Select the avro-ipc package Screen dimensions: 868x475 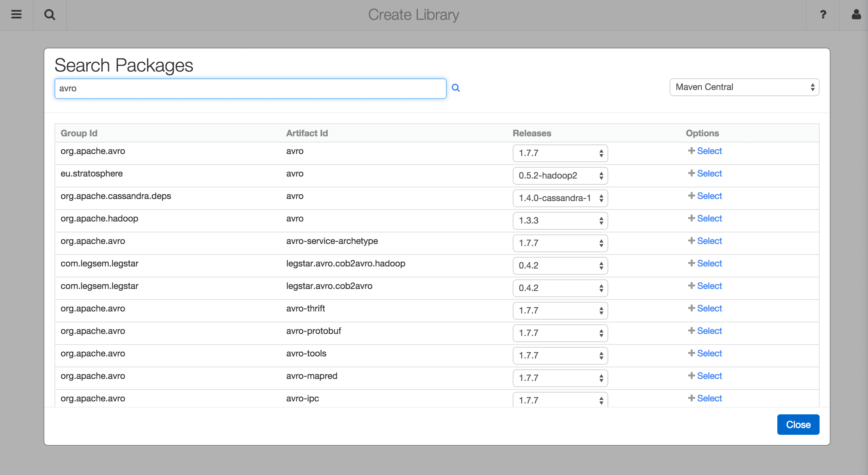pos(709,398)
